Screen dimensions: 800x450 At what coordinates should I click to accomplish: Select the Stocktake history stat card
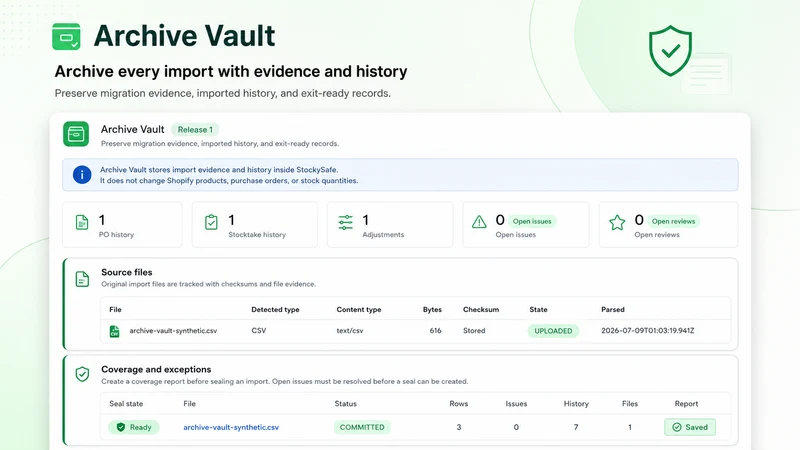pos(255,224)
